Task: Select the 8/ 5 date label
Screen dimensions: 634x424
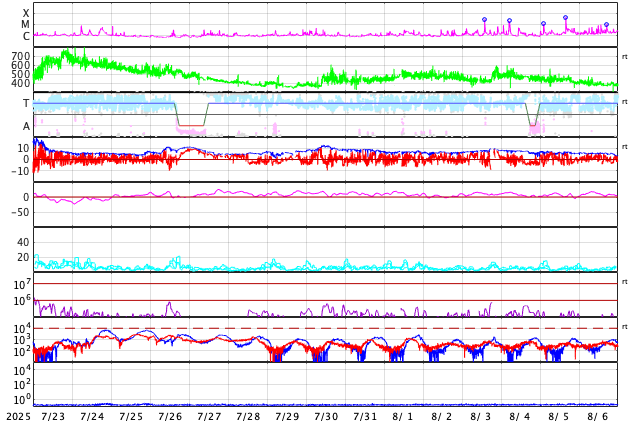Action: [559, 417]
